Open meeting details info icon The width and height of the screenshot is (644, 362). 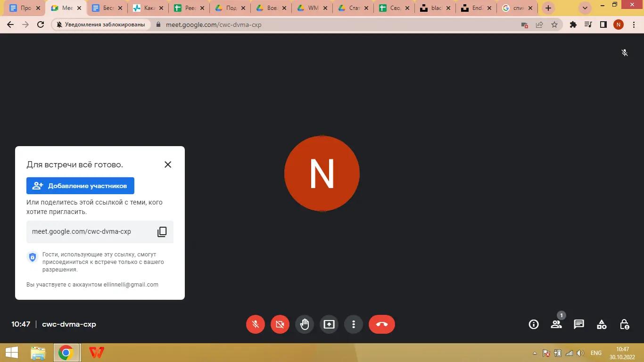(534, 324)
